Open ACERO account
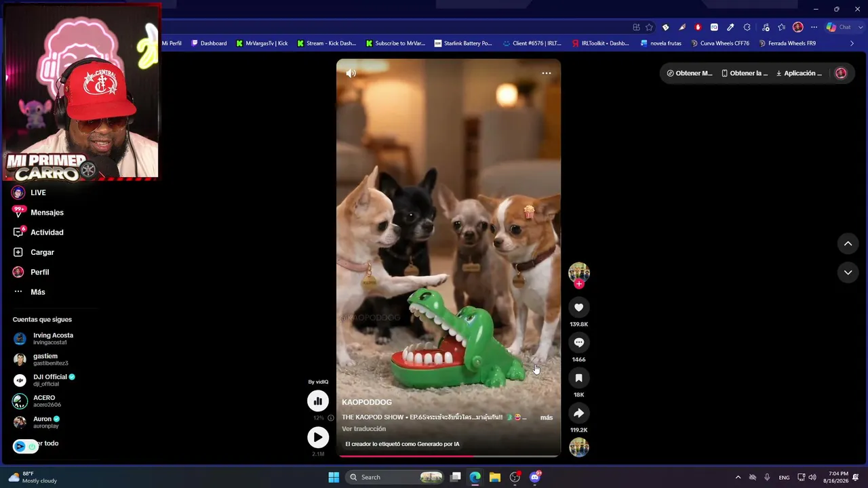 coord(37,401)
